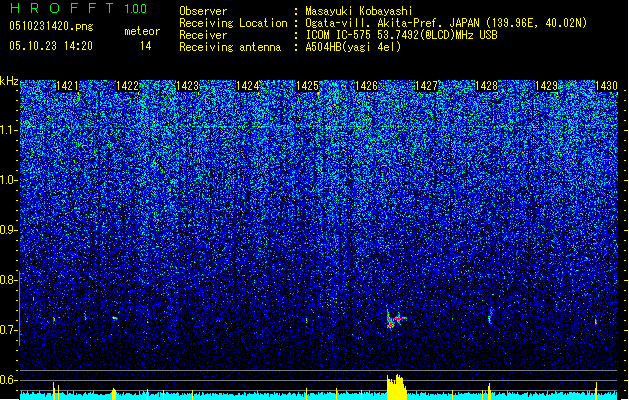Click the 0.8 kHz axis tick label
629x400 pixels.
pyautogui.click(x=8, y=280)
